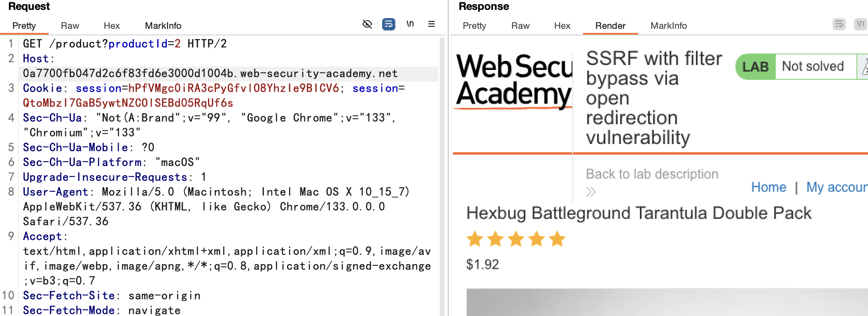The height and width of the screenshot is (316, 868).
Task: Click the Web Security Academy logo
Action: [514, 81]
